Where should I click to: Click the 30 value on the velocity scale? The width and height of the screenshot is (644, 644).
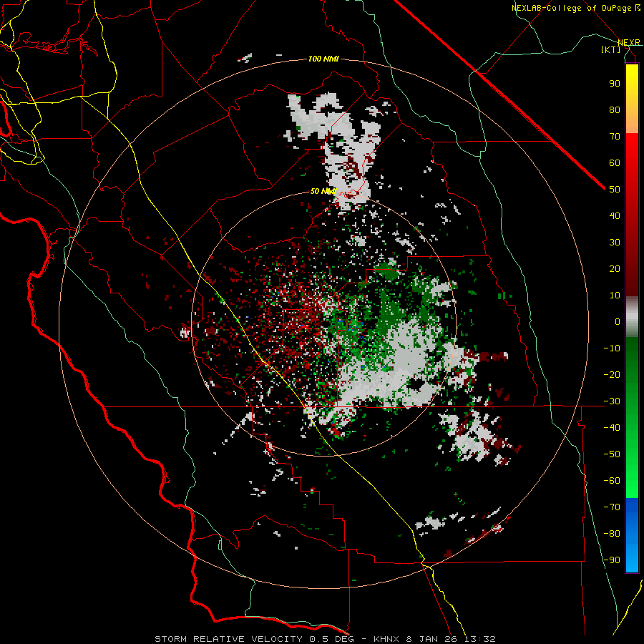pyautogui.click(x=615, y=243)
